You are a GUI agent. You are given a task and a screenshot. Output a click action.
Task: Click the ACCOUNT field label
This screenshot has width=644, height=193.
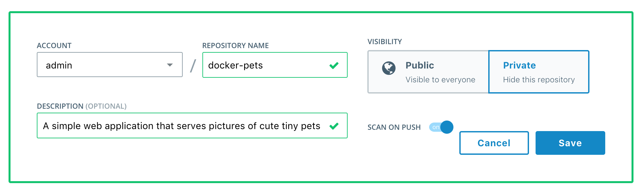click(54, 45)
